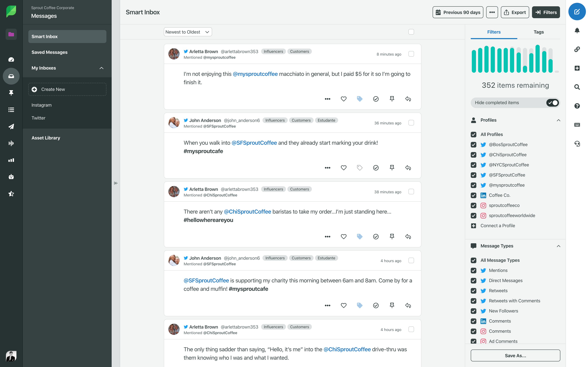Open the Publishing paper plane sidebar icon

[11, 127]
